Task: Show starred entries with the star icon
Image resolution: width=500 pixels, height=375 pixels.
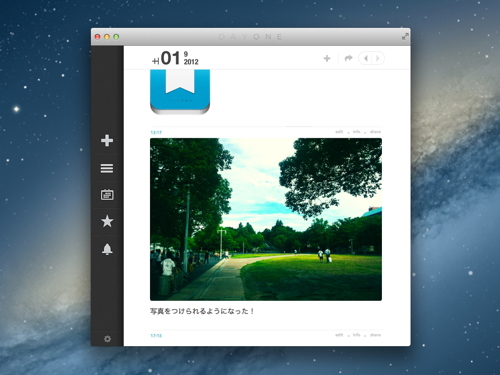Action: (x=107, y=221)
